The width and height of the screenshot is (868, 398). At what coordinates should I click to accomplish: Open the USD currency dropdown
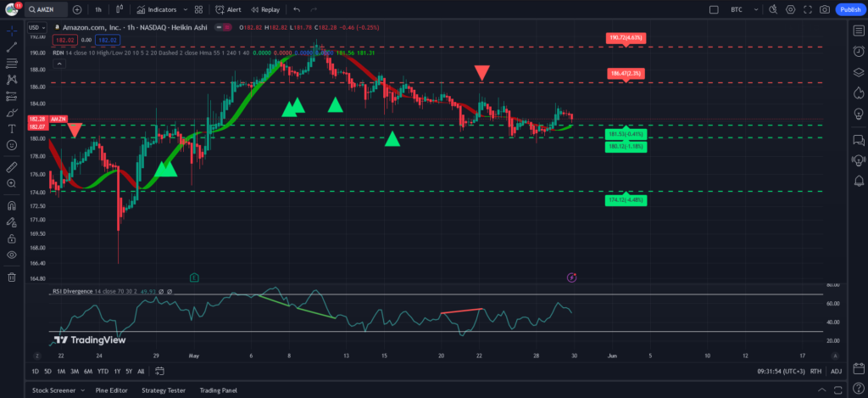tap(37, 27)
